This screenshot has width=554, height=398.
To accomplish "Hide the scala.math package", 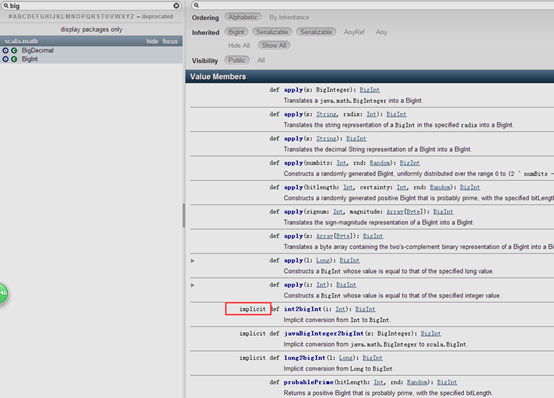I will (x=152, y=41).
